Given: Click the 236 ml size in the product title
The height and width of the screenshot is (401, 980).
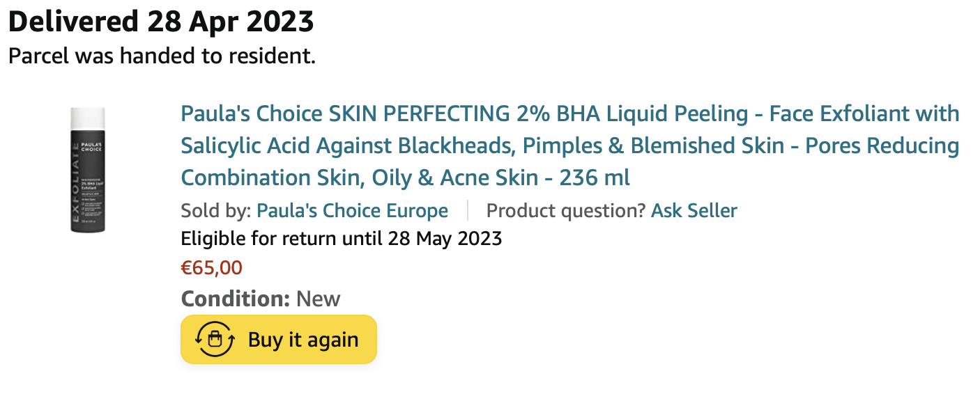Looking at the screenshot, I should click(595, 178).
